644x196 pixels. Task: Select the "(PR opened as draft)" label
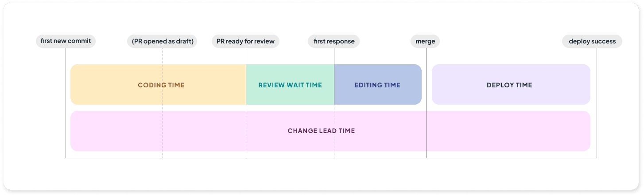point(162,41)
